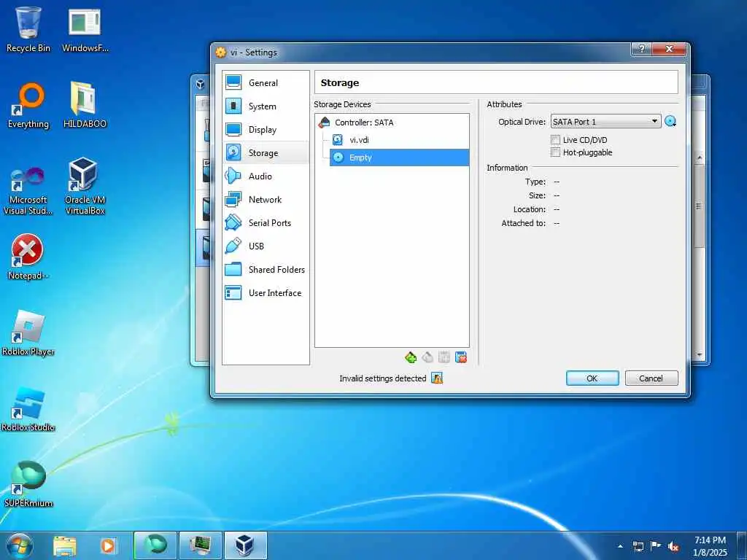
Task: Select the SUPERmium desktop shortcut
Action: (28, 484)
